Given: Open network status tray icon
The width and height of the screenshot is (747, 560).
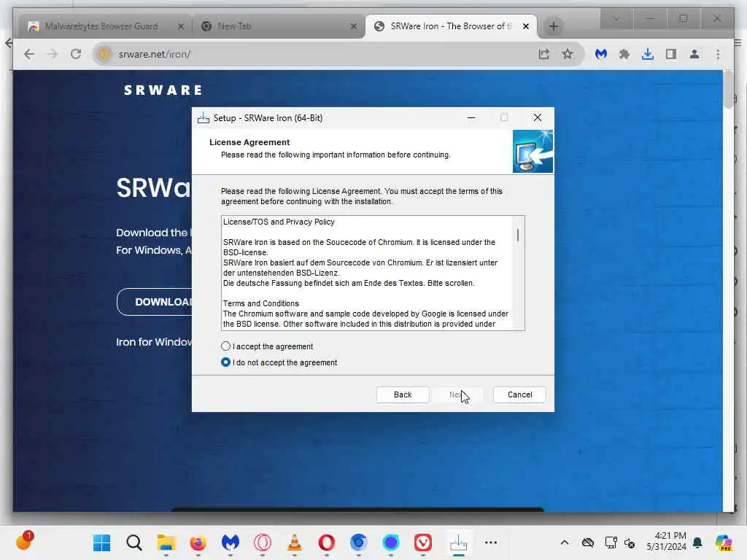Looking at the screenshot, I should click(x=611, y=542).
